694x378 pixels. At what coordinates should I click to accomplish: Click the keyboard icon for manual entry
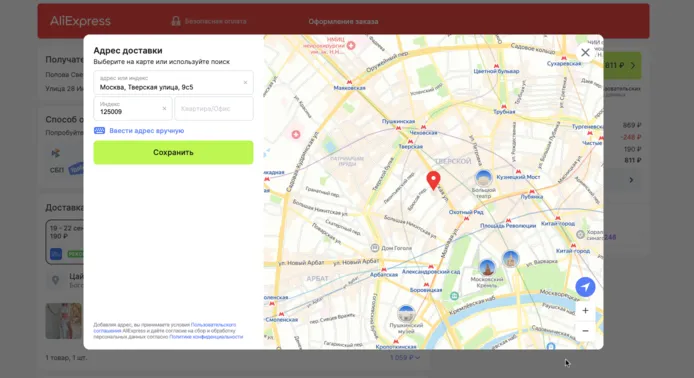(x=99, y=131)
